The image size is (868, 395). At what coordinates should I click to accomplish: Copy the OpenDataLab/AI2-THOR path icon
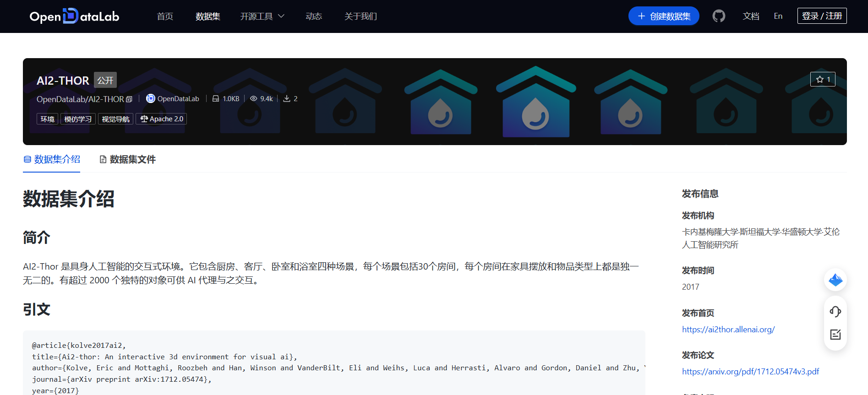pyautogui.click(x=129, y=99)
